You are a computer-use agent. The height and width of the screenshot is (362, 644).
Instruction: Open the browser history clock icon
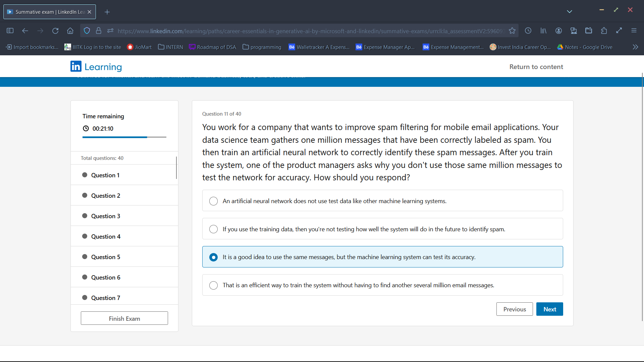[x=528, y=31]
